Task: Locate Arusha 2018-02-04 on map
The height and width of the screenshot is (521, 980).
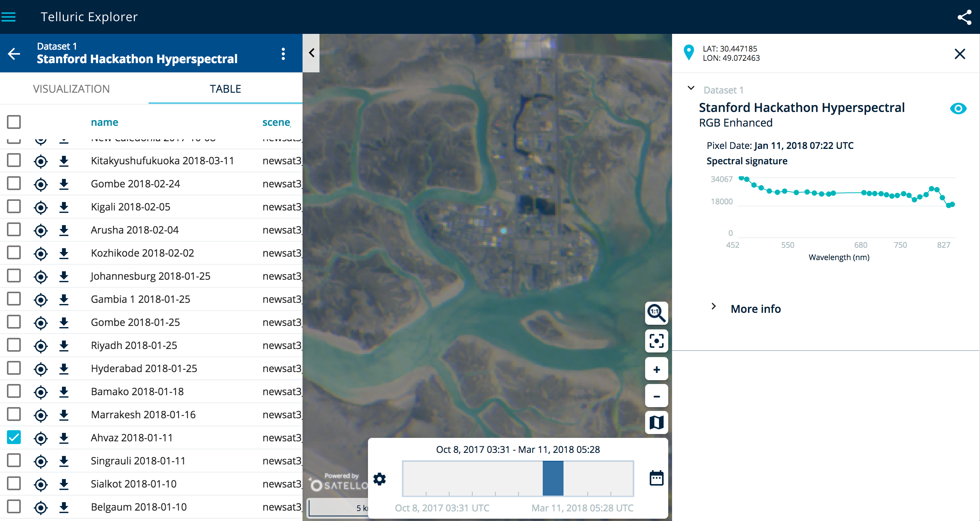Action: point(41,230)
